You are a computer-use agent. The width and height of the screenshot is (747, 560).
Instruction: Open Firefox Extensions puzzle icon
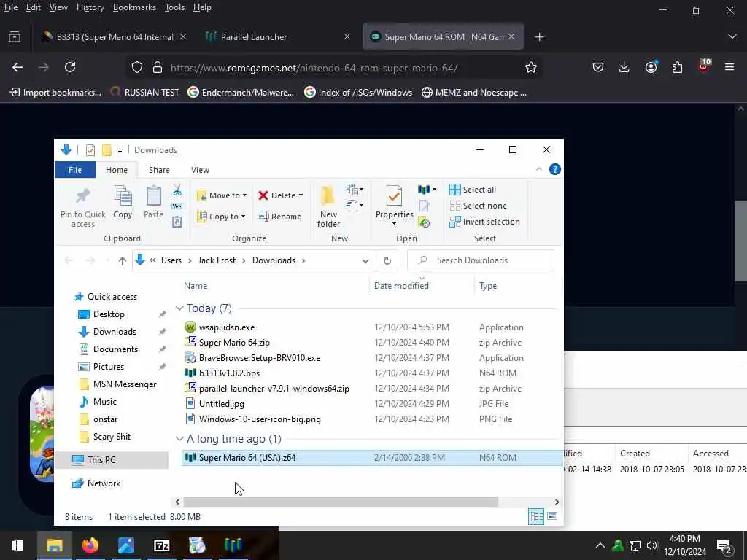(677, 67)
